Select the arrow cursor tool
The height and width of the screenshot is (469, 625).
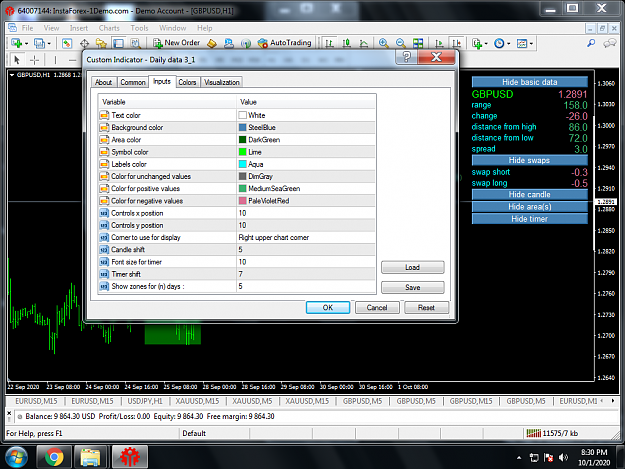coord(17,60)
